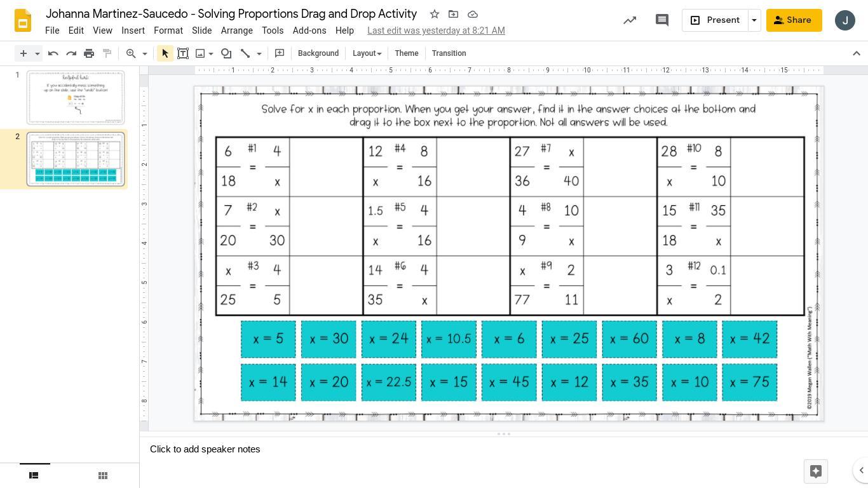Viewport: 868px width, 488px height.
Task: Open the last edit history link
Action: 436,30
